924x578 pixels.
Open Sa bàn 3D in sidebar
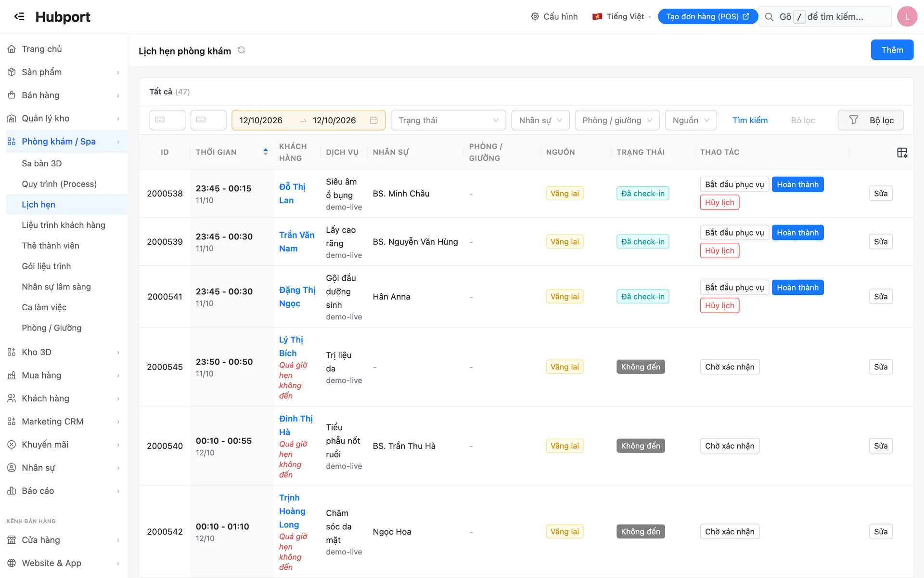[42, 163]
